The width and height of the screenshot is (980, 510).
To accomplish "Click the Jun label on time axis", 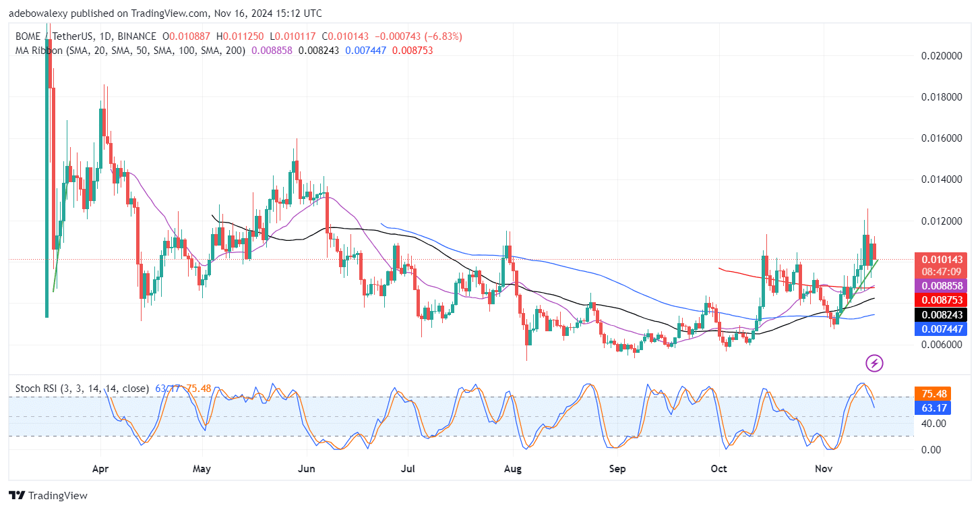I will (x=307, y=468).
